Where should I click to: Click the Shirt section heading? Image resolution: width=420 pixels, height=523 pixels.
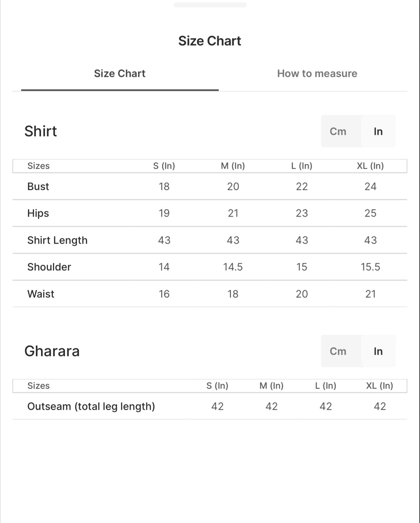click(x=41, y=131)
